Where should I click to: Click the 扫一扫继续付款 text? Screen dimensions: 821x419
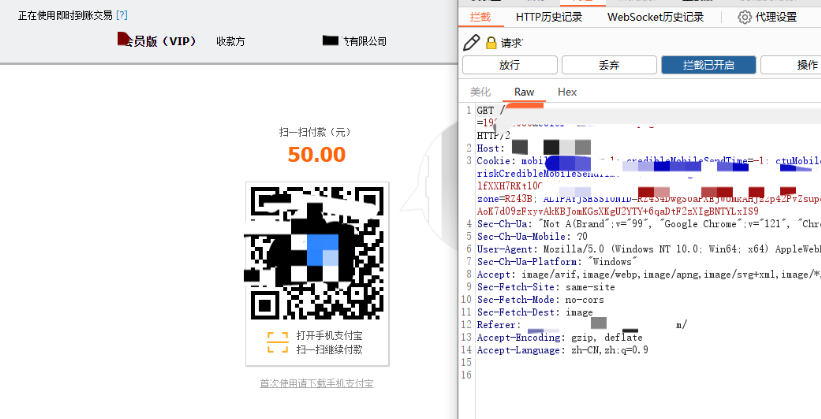click(x=329, y=349)
